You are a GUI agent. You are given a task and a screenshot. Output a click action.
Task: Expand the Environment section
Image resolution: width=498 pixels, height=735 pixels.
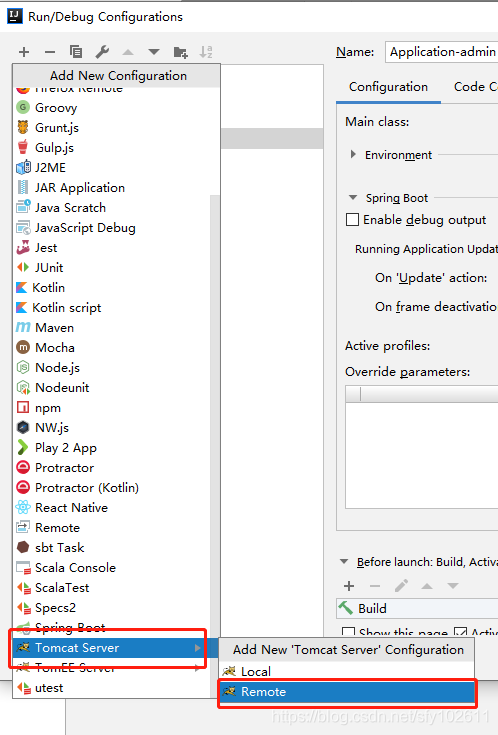[354, 154]
